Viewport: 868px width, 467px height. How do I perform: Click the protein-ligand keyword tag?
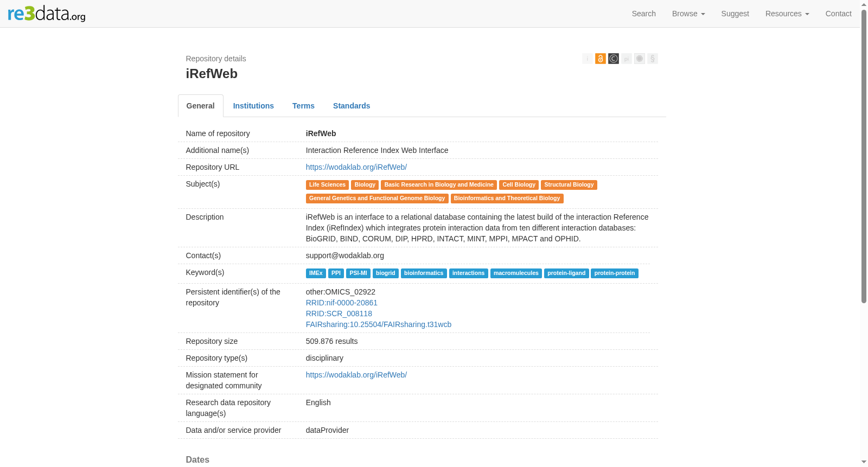coord(566,273)
